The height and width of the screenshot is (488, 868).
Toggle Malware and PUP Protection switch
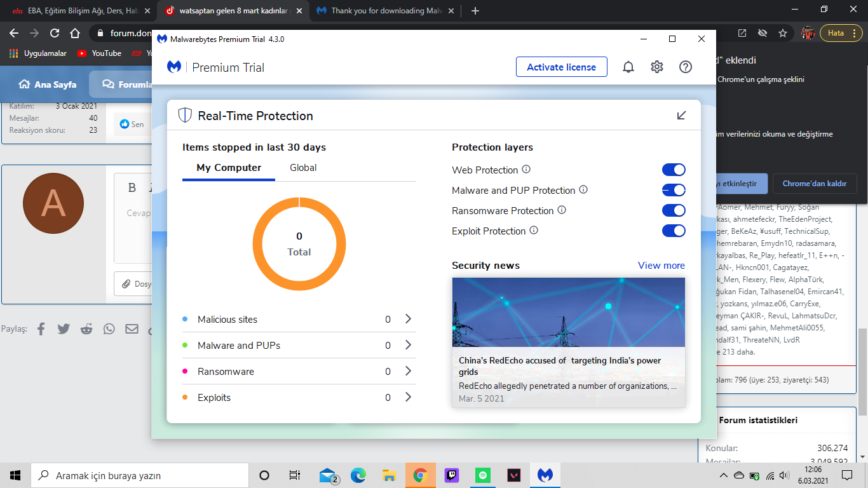click(x=674, y=190)
